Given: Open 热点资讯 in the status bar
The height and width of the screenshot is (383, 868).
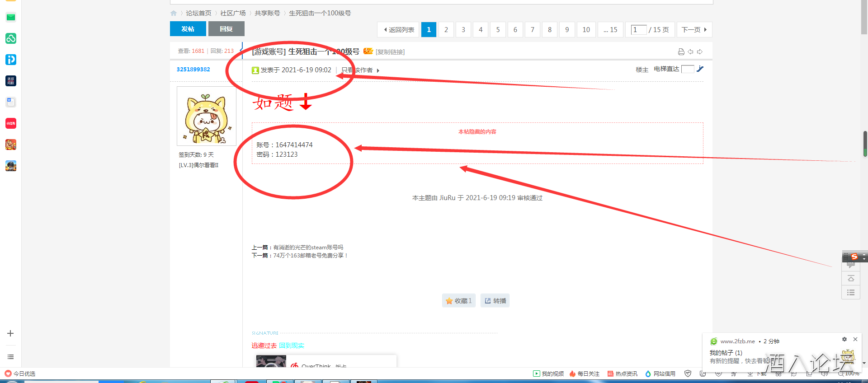Looking at the screenshot, I should point(623,374).
